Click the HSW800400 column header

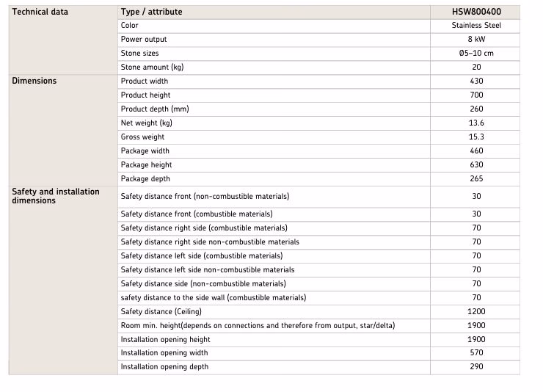click(x=476, y=12)
